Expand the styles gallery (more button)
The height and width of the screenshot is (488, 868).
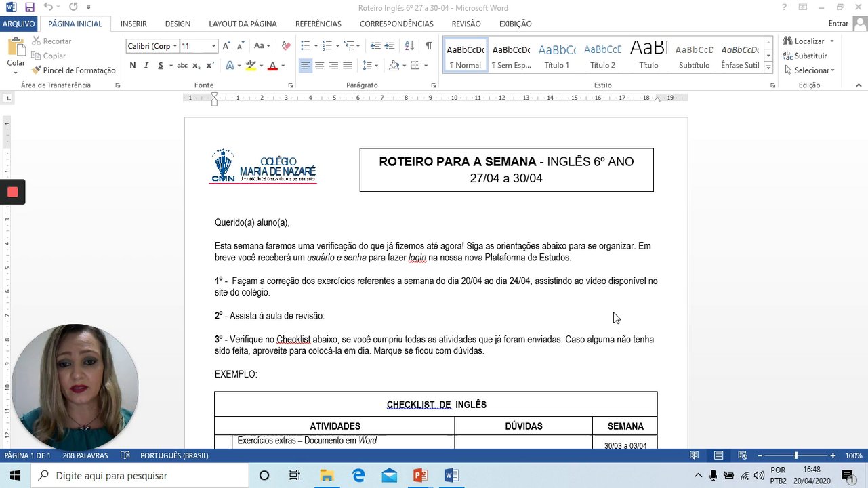tap(768, 68)
